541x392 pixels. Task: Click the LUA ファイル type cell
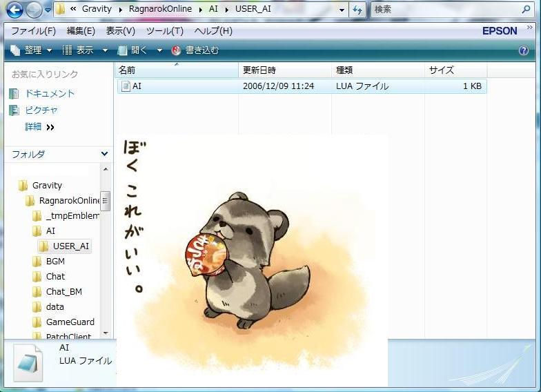pos(362,86)
